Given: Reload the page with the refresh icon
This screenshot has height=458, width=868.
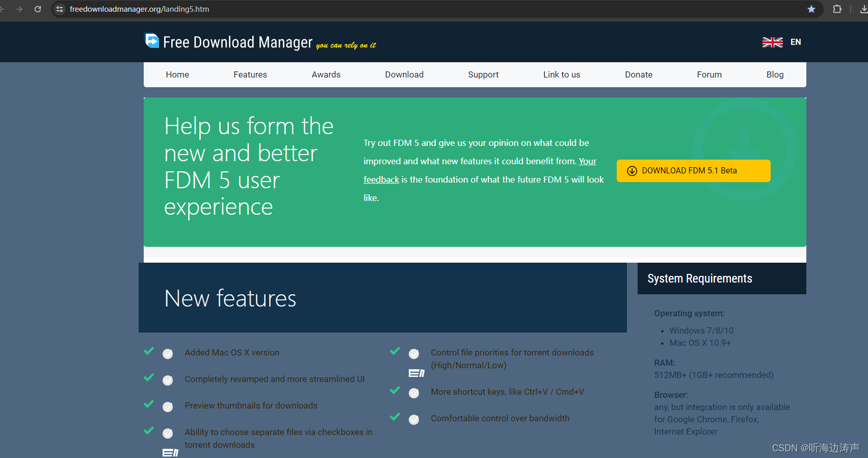Looking at the screenshot, I should pos(38,9).
